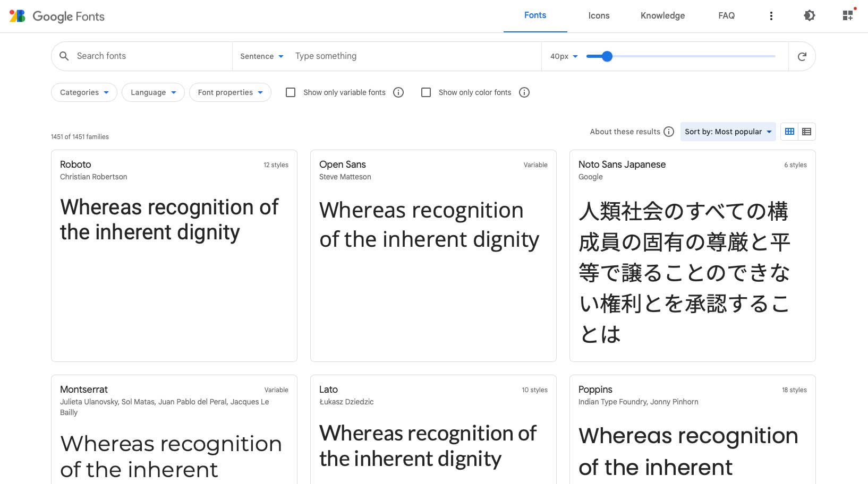Open the selected families panel

(847, 15)
